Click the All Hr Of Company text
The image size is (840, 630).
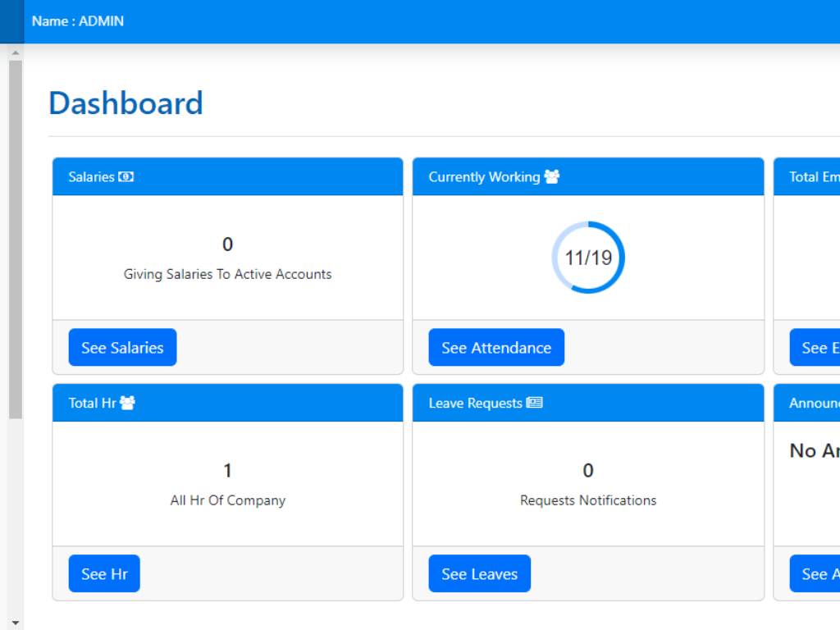point(227,500)
